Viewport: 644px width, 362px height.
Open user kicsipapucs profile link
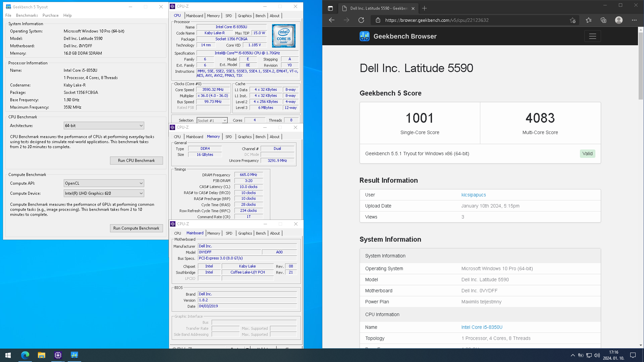pos(474,195)
